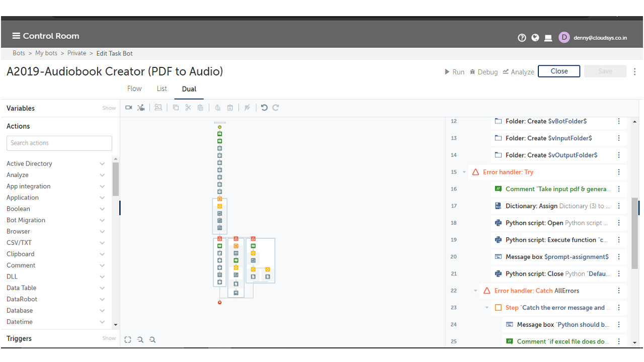Image resolution: width=644 pixels, height=362 pixels.
Task: Click the Redo arrow in toolbar
Action: 276,108
